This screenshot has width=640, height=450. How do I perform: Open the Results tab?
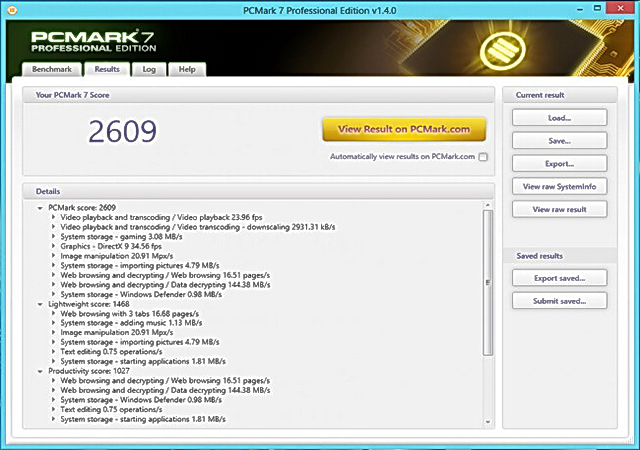tap(107, 69)
